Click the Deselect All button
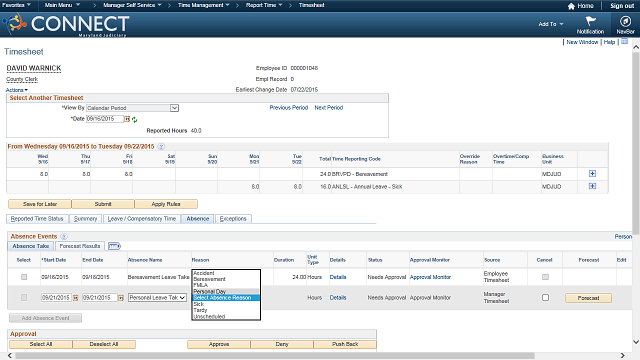 click(x=104, y=344)
